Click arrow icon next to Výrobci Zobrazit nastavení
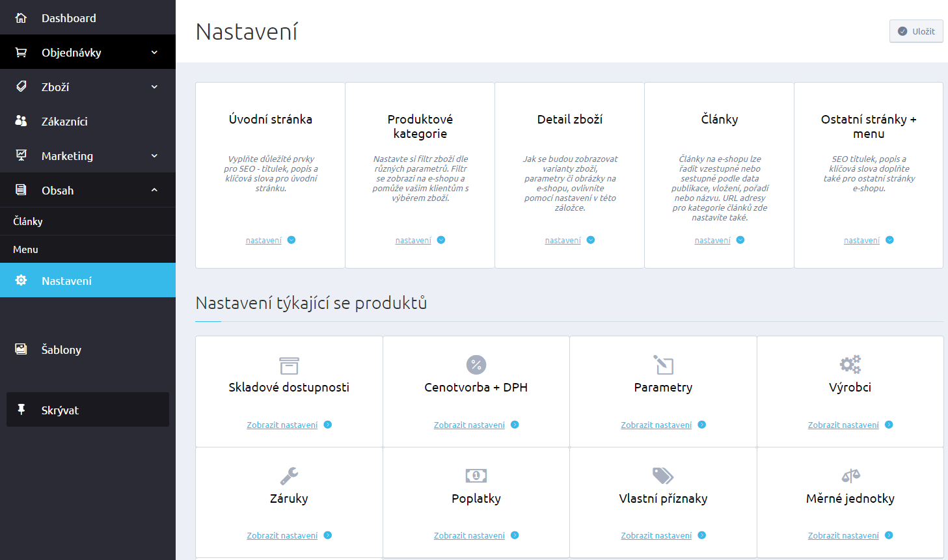The width and height of the screenshot is (948, 560). (889, 425)
